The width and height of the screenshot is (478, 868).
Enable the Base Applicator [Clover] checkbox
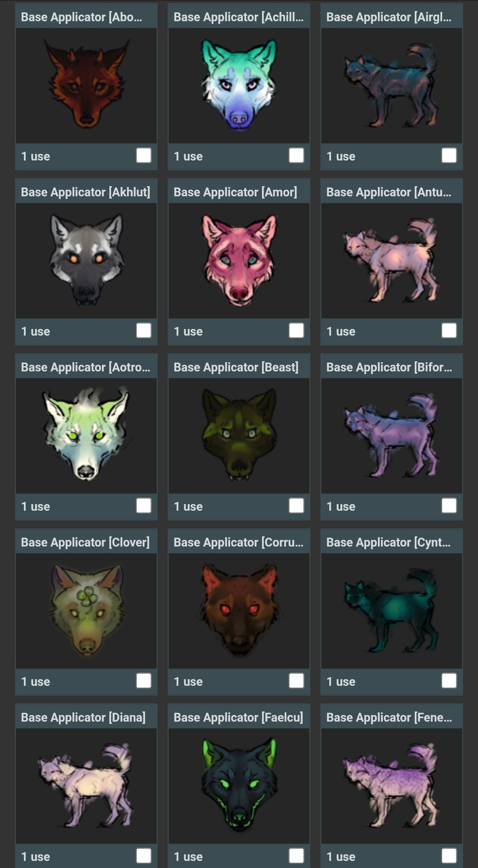[x=144, y=681]
